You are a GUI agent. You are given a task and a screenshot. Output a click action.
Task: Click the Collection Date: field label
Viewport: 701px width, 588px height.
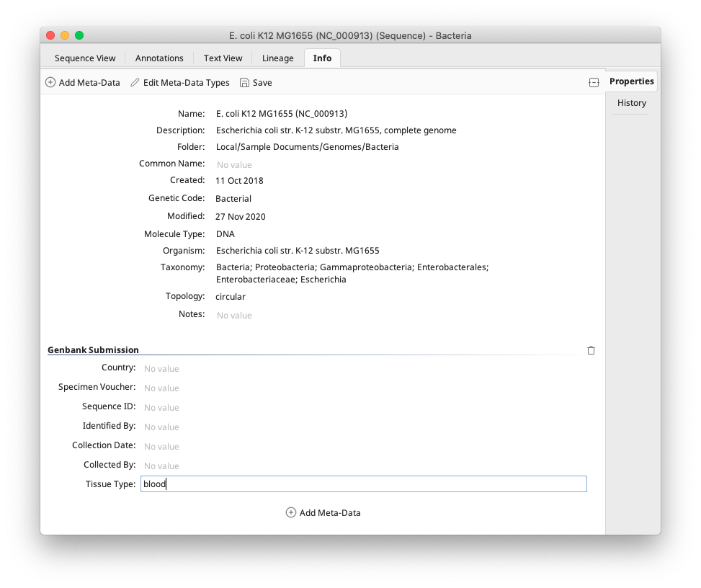(104, 445)
